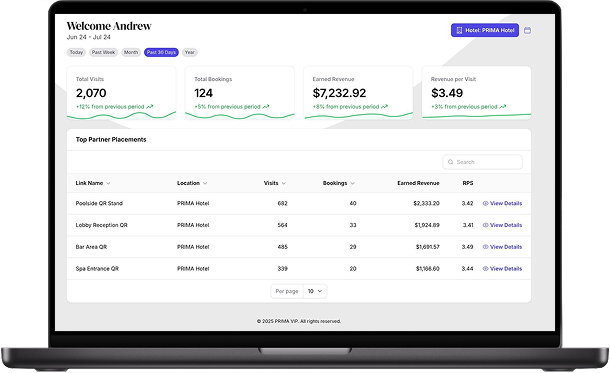610x373 pixels.
Task: Click the Earned Revenue $7,232.92 value
Action: (339, 93)
